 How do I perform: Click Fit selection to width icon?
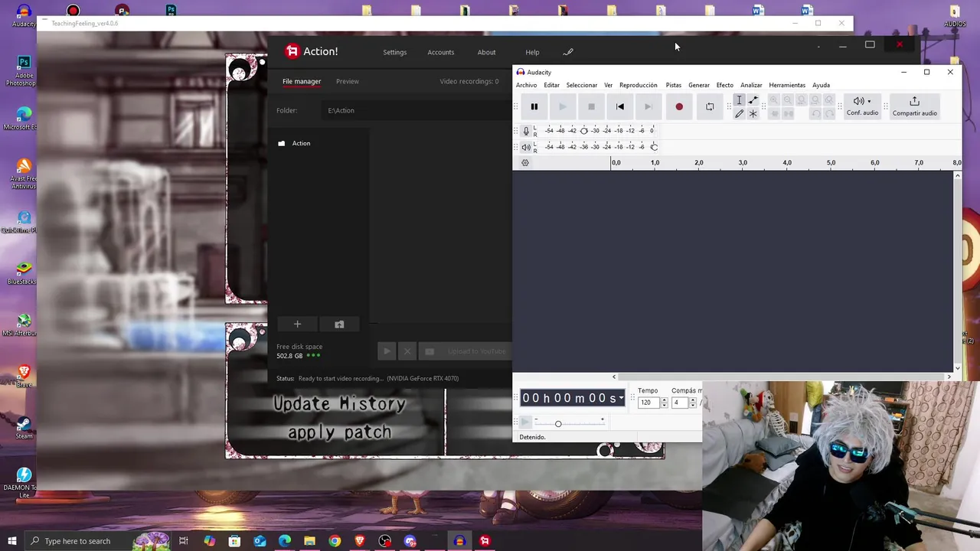click(x=802, y=100)
